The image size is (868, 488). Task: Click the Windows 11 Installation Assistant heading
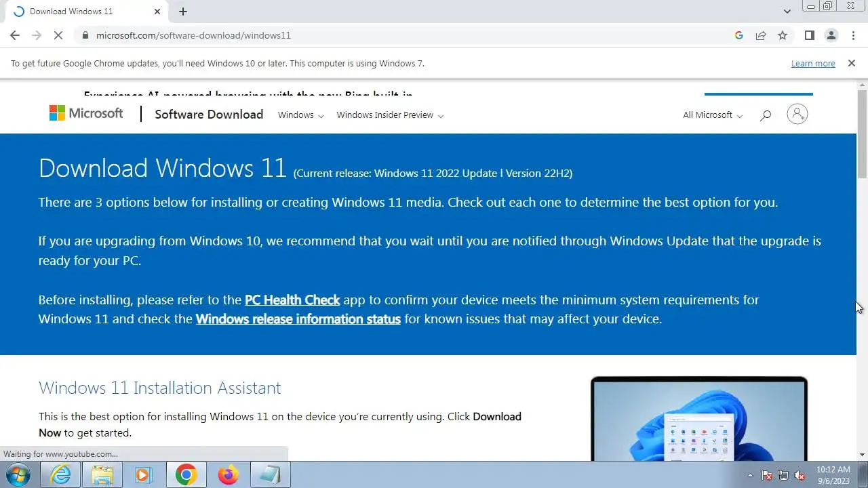pyautogui.click(x=159, y=388)
